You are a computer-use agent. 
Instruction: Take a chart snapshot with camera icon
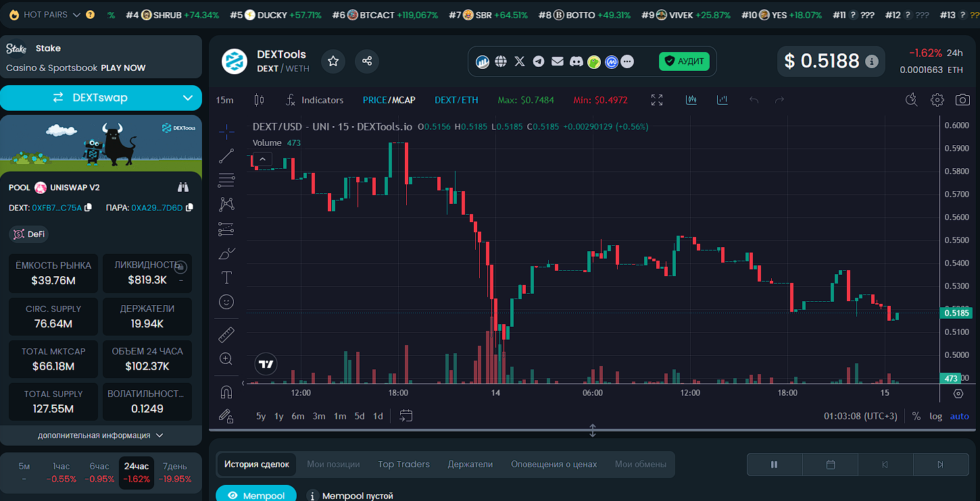[962, 100]
